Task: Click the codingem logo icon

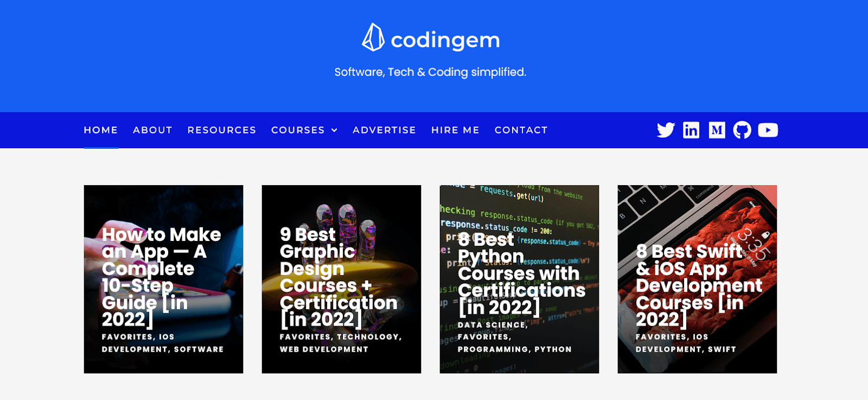Action: click(373, 38)
